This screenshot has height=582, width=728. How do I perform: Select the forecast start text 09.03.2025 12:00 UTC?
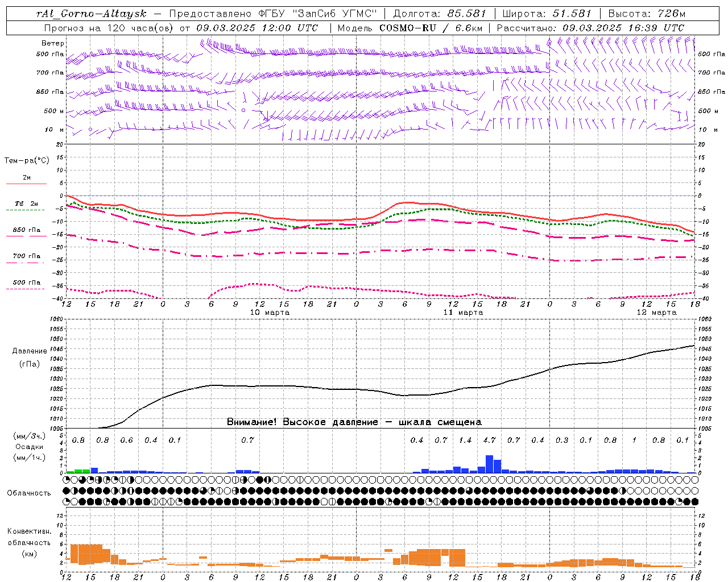[257, 28]
